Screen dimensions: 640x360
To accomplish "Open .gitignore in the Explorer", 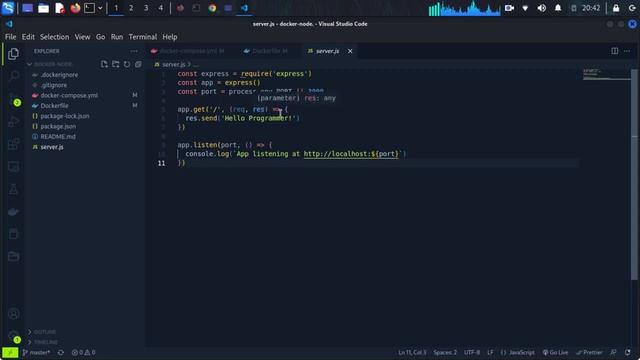I will [x=53, y=85].
